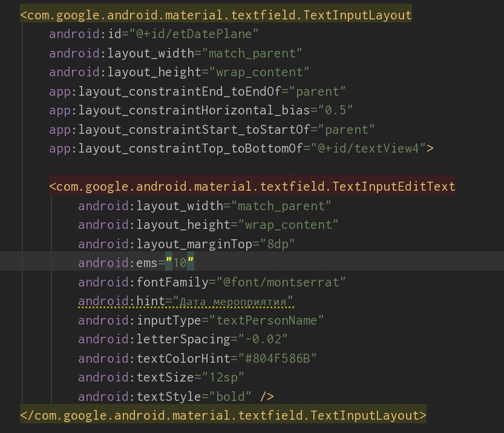The height and width of the screenshot is (433, 504).
Task: Click the textSize 12sp value
Action: [x=223, y=377]
